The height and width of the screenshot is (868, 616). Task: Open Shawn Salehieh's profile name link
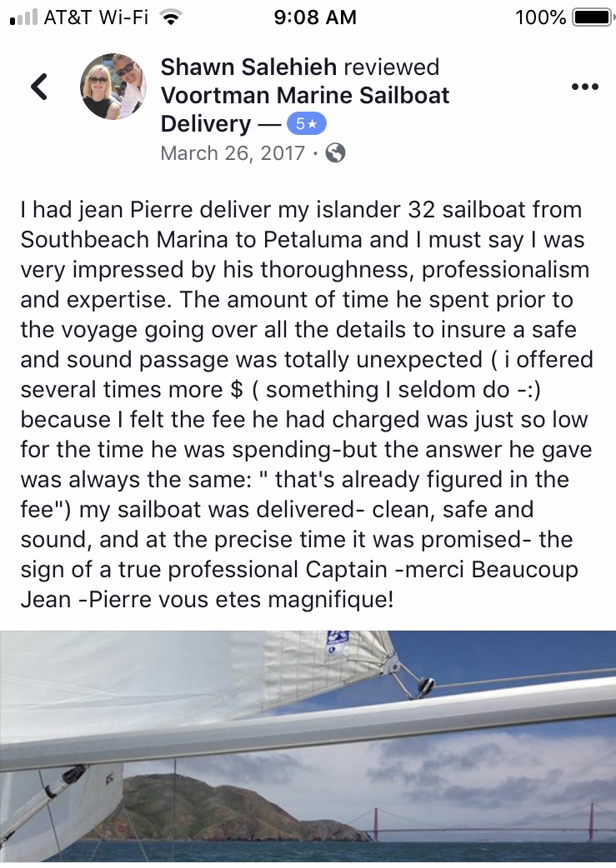coord(248,67)
